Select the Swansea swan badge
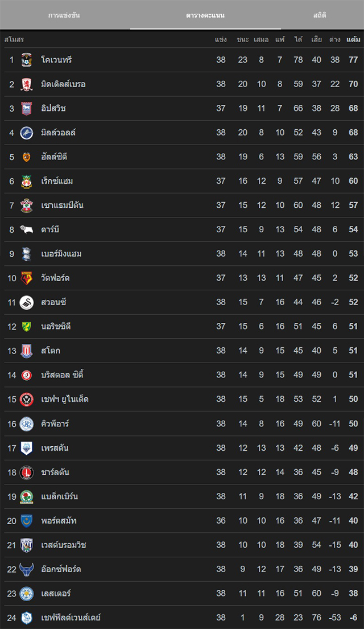Screen dimensions: 364x629 (27, 302)
